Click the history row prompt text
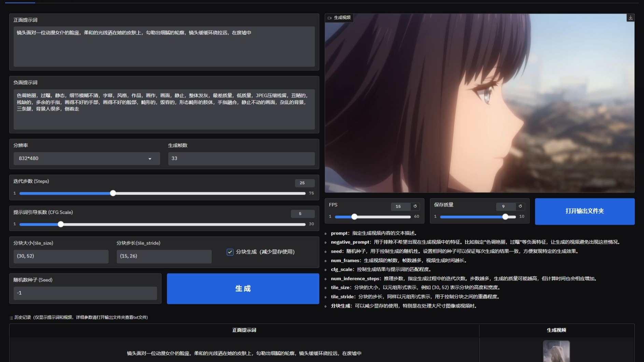 pyautogui.click(x=244, y=353)
